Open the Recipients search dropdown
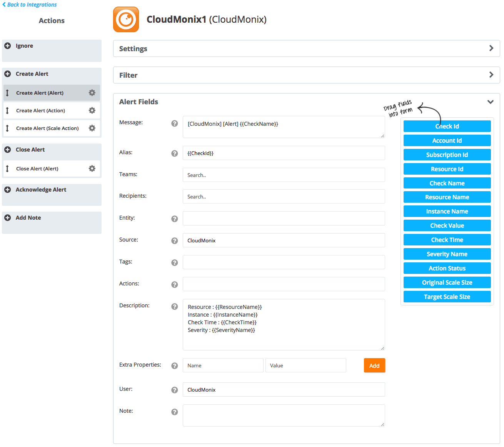Screen dimensions: 504x447 point(284,197)
